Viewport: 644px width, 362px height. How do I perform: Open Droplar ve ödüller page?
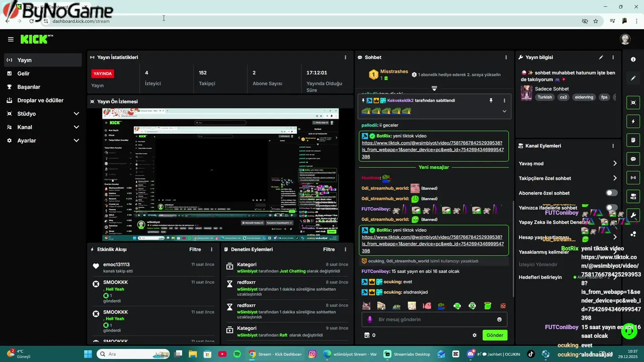42,101
